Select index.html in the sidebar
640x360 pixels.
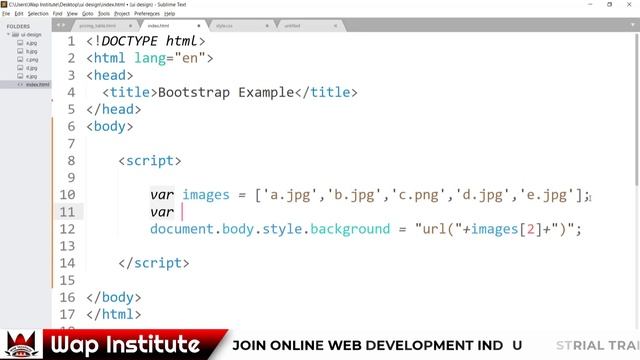point(38,84)
